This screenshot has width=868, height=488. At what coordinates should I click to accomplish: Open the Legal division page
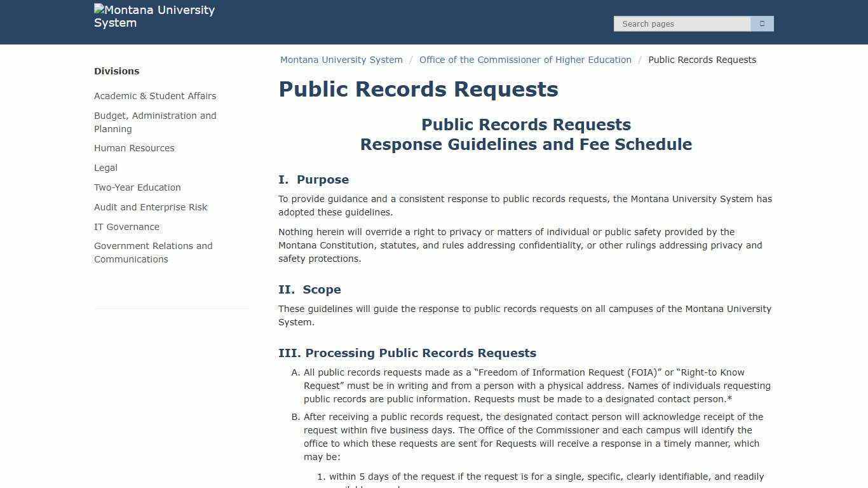pyautogui.click(x=105, y=168)
